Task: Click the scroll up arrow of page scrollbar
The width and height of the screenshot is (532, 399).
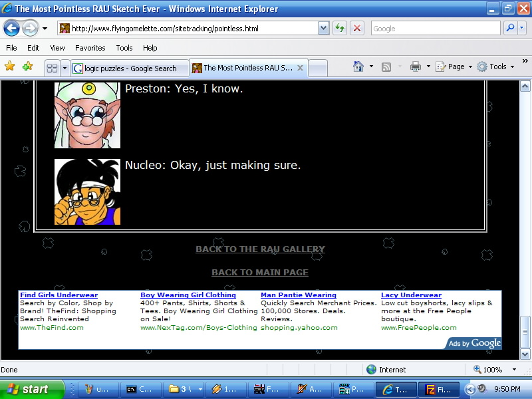Action: click(525, 86)
